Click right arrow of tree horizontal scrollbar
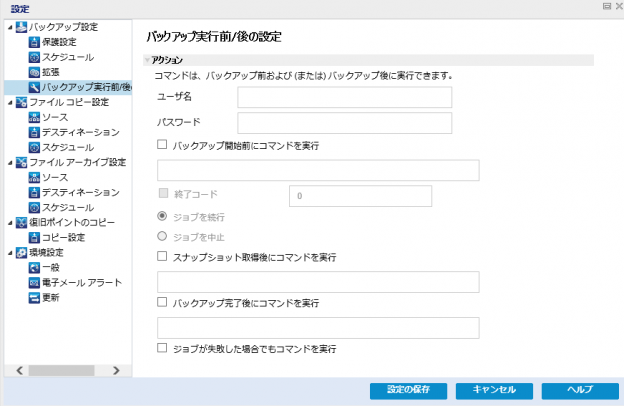Screen dimensions: 624x406 [116, 370]
